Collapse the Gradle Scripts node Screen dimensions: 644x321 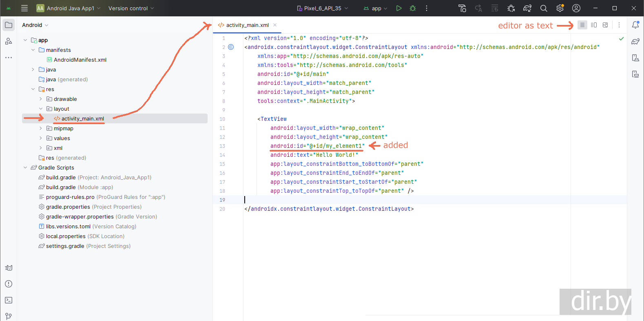coord(25,167)
